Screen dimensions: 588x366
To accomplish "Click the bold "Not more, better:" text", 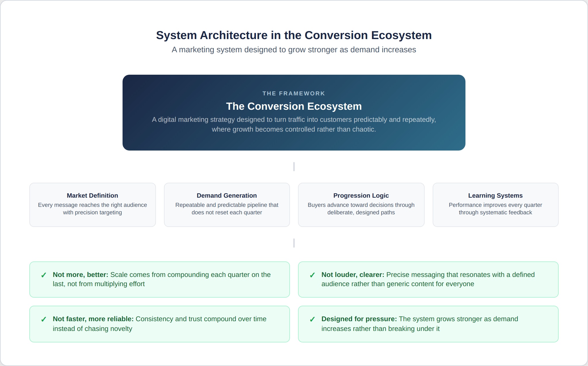I will [x=81, y=275].
